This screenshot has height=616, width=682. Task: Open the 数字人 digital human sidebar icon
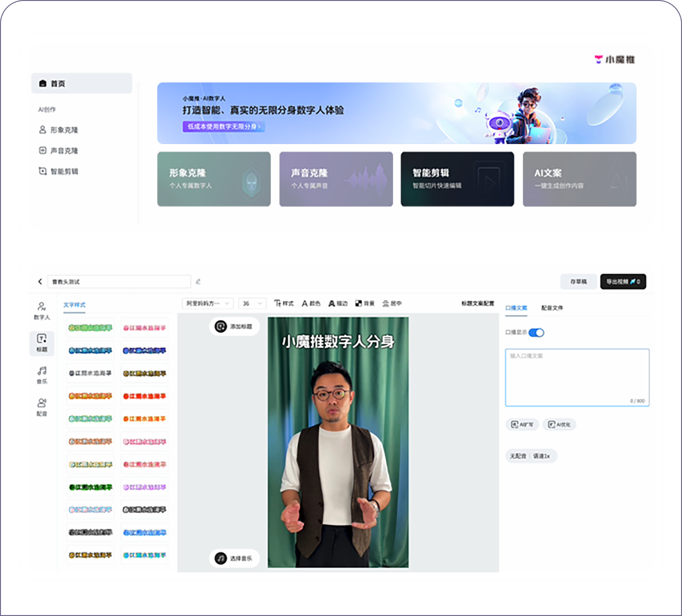point(42,310)
